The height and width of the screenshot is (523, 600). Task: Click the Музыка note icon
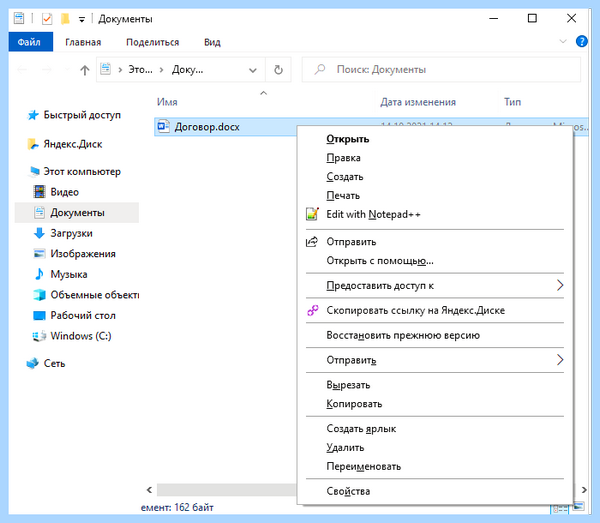pos(39,274)
